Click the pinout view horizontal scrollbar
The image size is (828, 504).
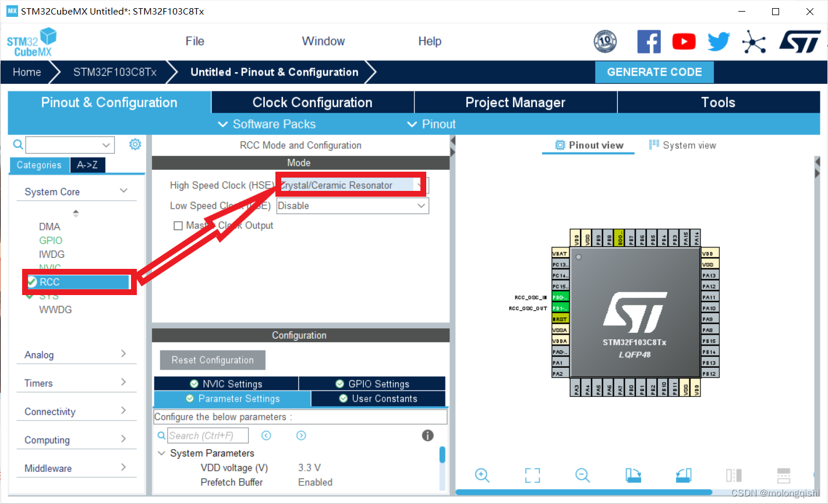(583, 492)
